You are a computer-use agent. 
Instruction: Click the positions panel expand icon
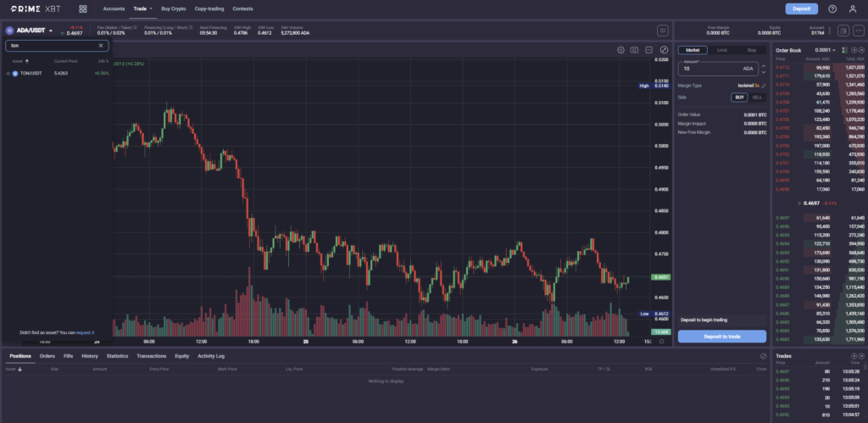[x=764, y=356]
